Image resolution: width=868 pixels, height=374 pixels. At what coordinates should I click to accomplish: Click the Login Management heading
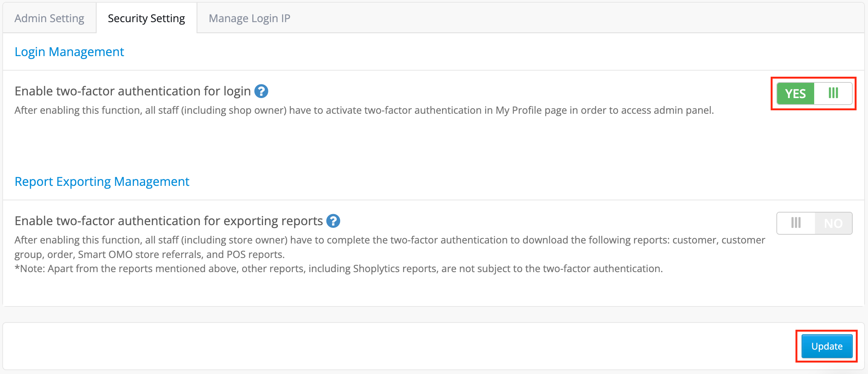tap(69, 52)
